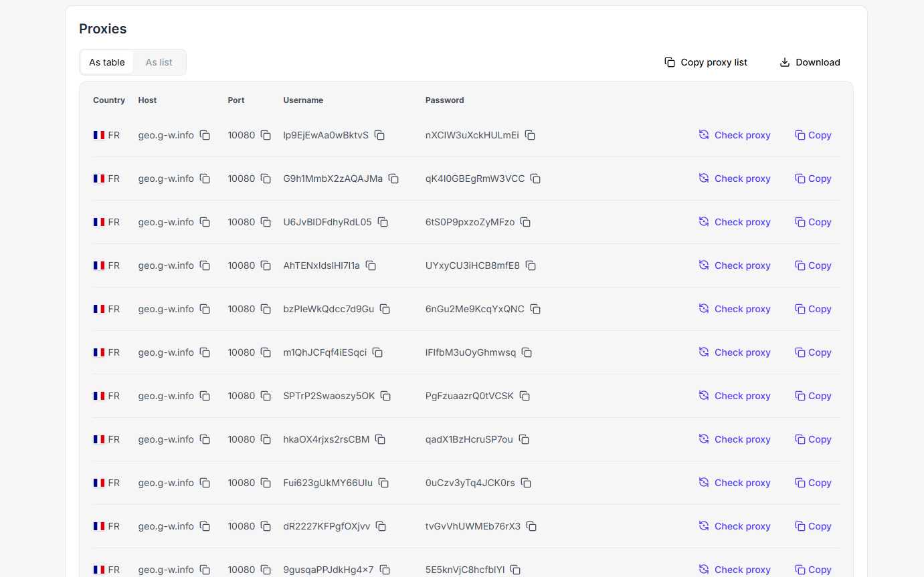Screen dimensions: 924x577
Task: Copy the full row for Fui623gUkMY66UIu
Action: pos(813,483)
